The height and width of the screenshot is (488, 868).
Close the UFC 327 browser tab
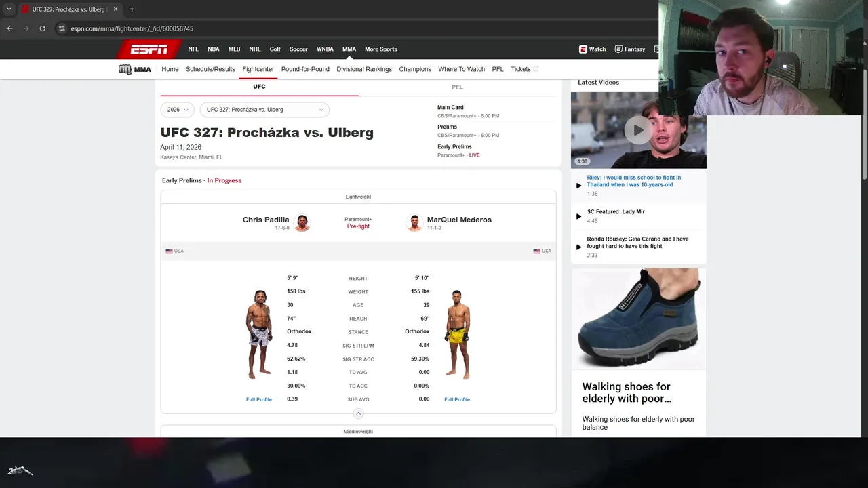click(x=115, y=9)
